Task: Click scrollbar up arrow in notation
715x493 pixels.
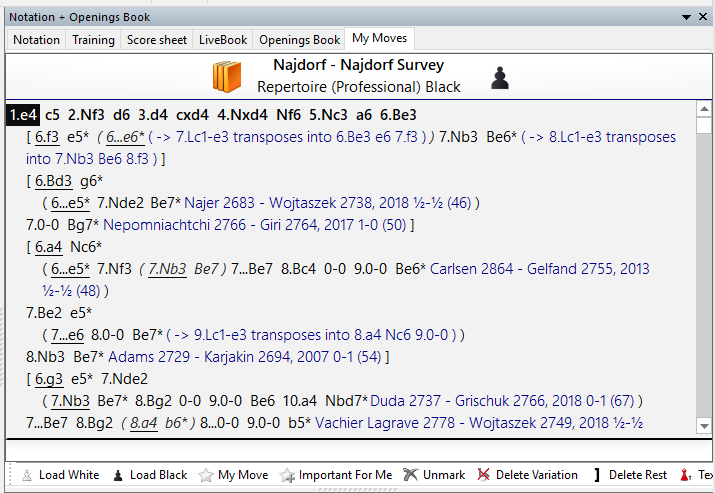Action: 702,110
